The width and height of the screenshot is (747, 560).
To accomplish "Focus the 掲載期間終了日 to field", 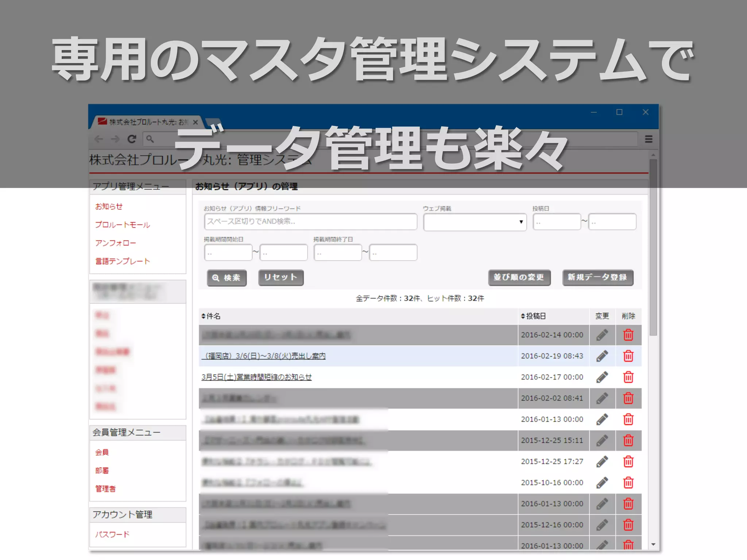I will (393, 252).
